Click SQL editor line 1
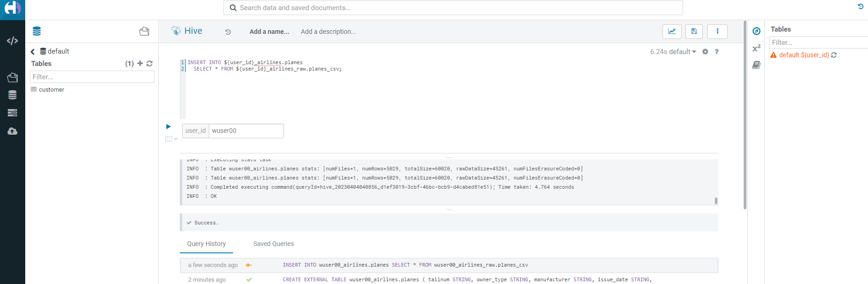 (x=245, y=62)
